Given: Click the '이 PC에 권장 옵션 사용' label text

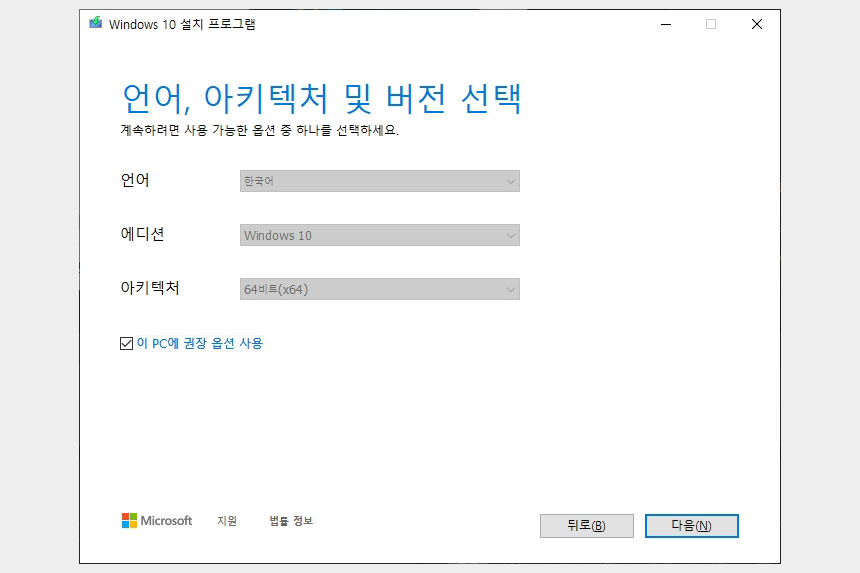Looking at the screenshot, I should click(x=200, y=343).
